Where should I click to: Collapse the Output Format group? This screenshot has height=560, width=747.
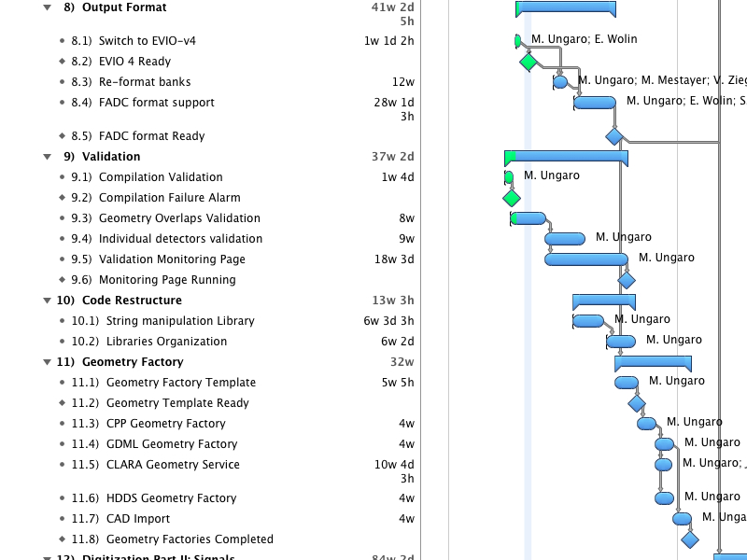point(48,7)
